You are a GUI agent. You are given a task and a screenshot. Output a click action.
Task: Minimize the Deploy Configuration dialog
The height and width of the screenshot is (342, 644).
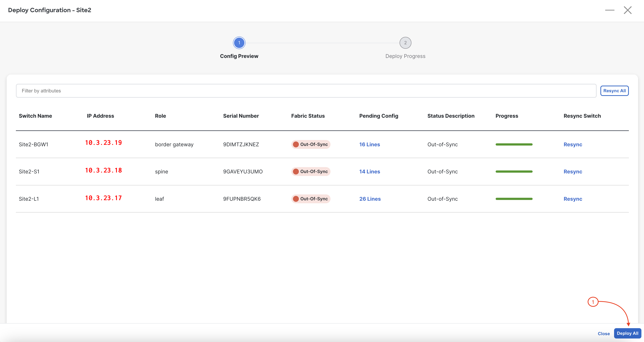(x=609, y=10)
